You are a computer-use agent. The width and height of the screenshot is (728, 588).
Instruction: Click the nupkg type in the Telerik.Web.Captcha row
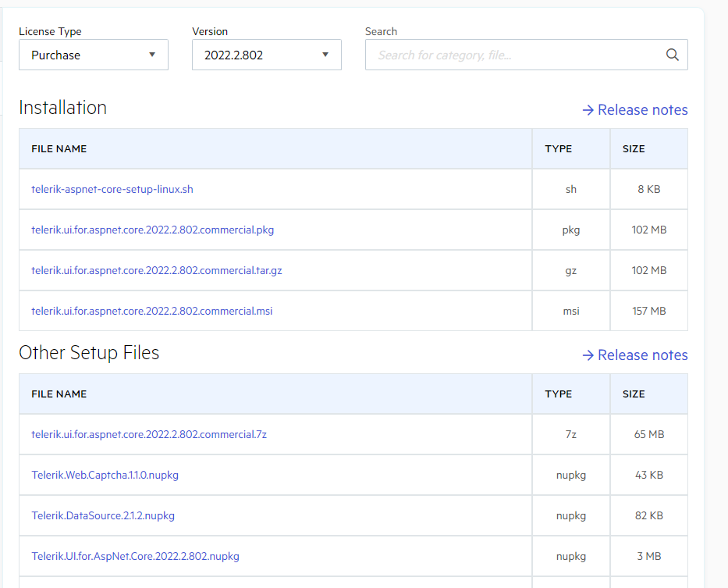pos(571,476)
